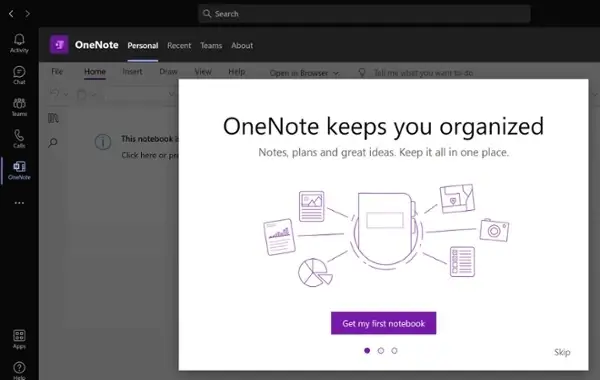Viewport: 600px width, 380px height.
Task: Select the second carousel page dot
Action: pos(381,351)
